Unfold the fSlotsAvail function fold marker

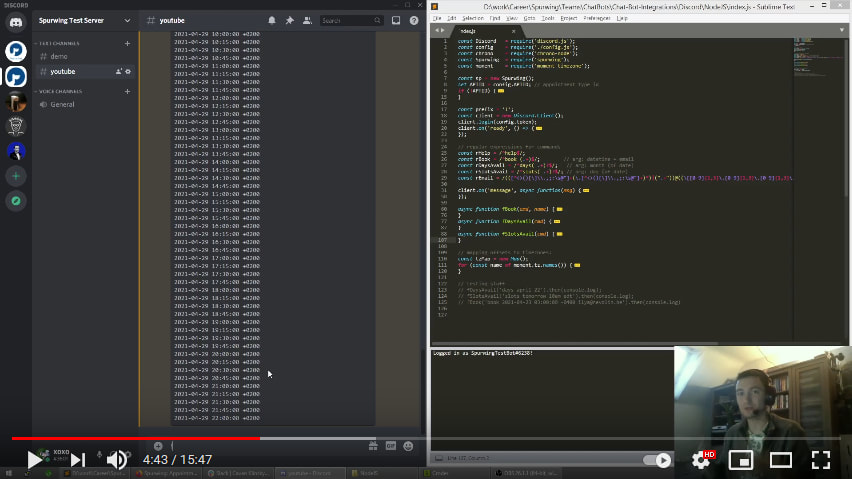[x=560, y=234]
